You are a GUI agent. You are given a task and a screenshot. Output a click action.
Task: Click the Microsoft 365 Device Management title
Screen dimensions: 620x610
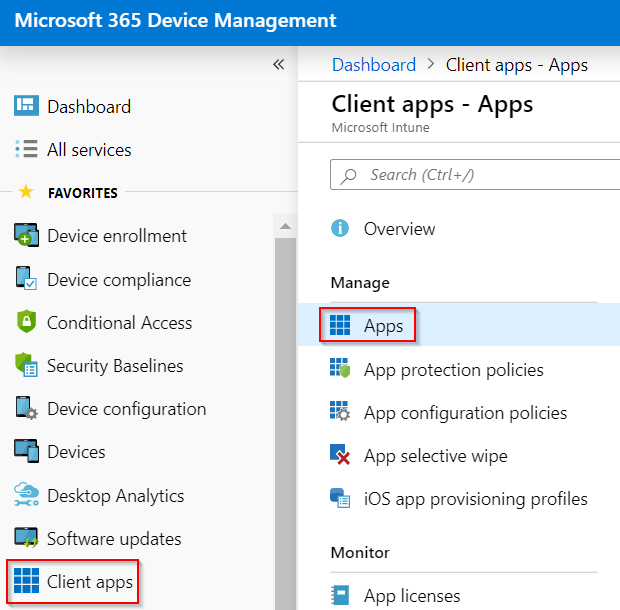point(175,20)
